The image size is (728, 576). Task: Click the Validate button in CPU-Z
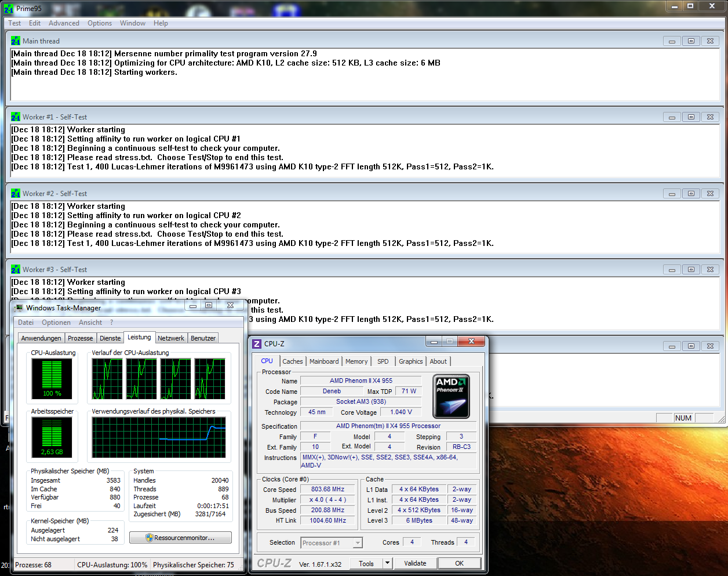pyautogui.click(x=415, y=563)
